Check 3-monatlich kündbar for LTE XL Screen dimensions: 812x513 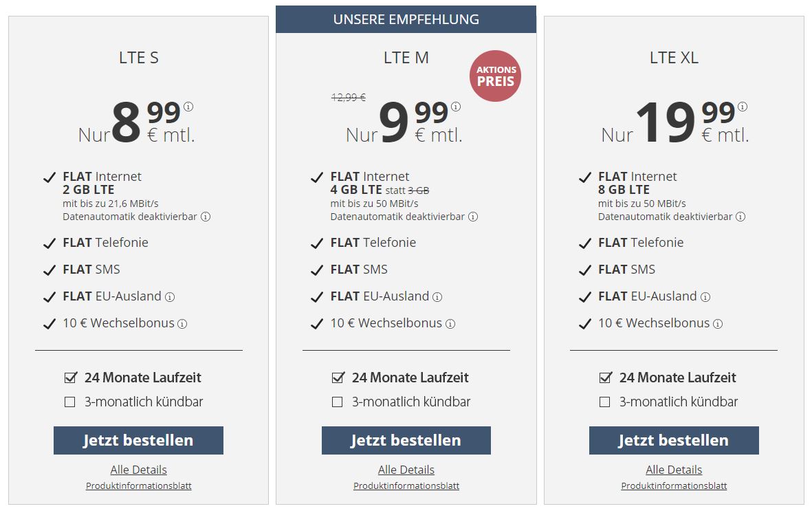(604, 402)
